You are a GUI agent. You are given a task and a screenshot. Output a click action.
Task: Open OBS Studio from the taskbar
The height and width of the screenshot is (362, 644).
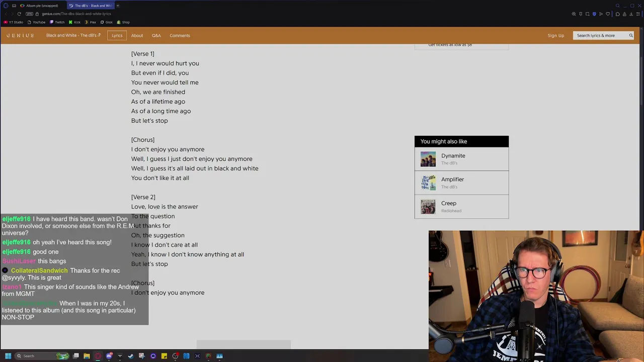[x=175, y=356]
